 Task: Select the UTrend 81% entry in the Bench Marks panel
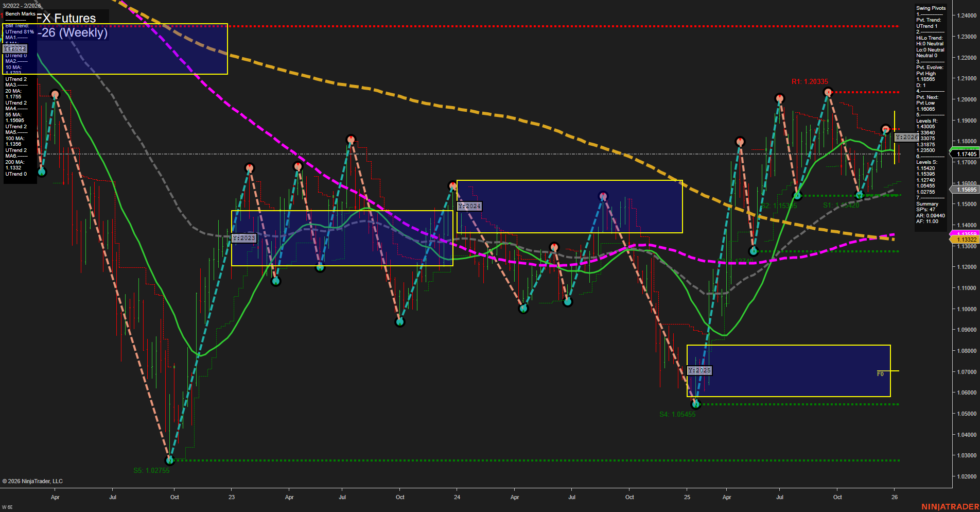point(20,31)
